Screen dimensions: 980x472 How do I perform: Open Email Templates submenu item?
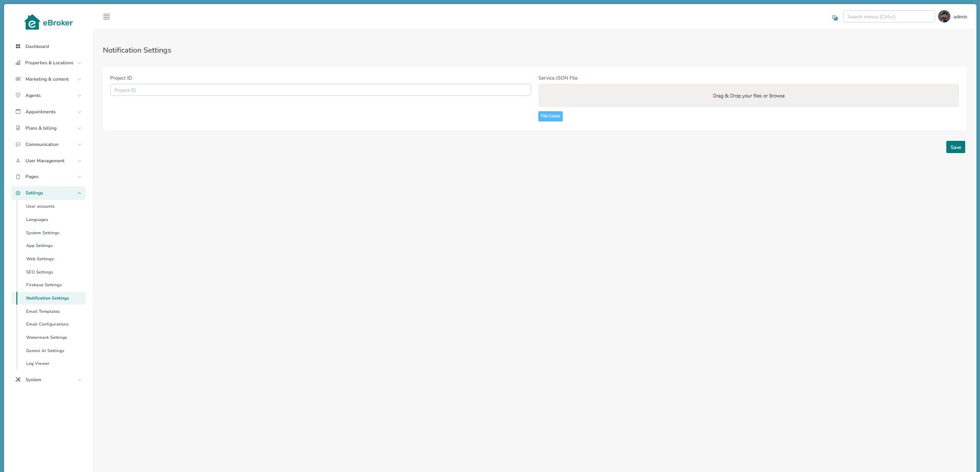tap(43, 311)
